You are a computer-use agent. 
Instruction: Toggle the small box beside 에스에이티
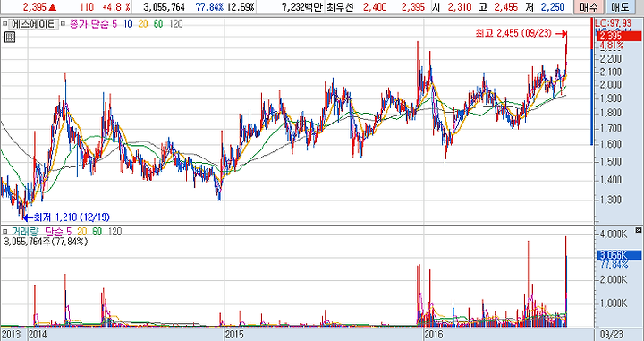(x=5, y=24)
